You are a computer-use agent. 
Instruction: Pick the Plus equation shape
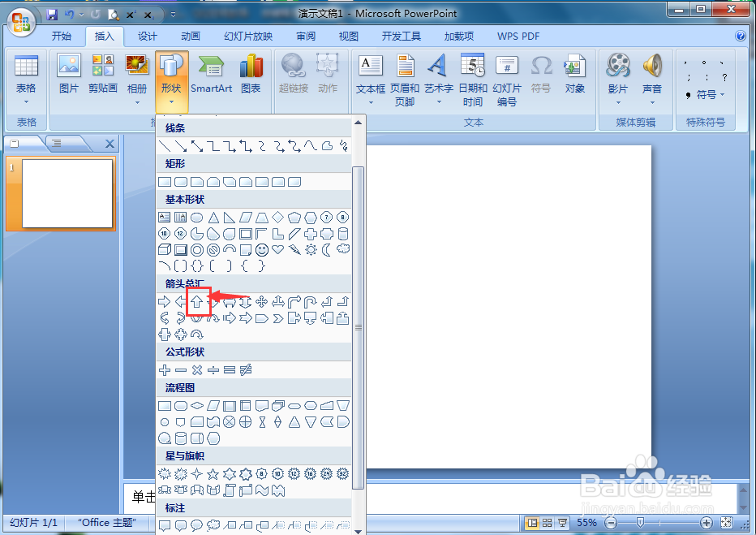[x=165, y=370]
